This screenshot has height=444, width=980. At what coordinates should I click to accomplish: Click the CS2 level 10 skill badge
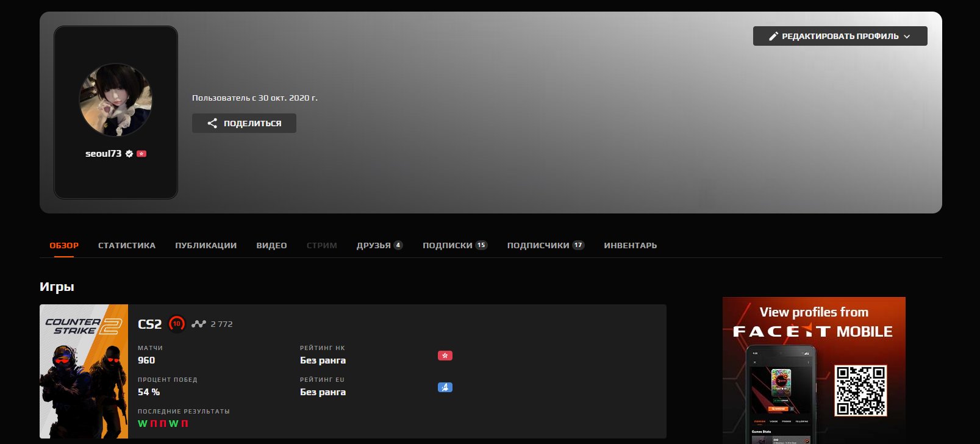tap(177, 324)
